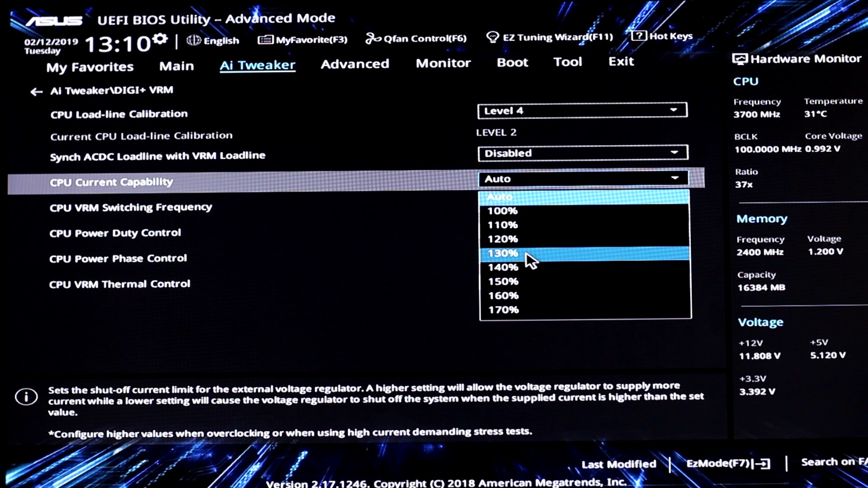Choose Auto in the dropdown list
Viewport: 868px width, 488px height.
584,197
